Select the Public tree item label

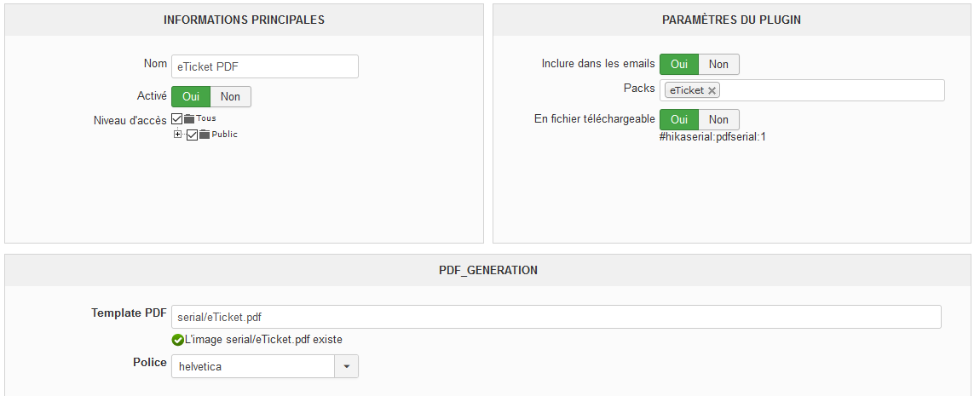pyautogui.click(x=224, y=135)
